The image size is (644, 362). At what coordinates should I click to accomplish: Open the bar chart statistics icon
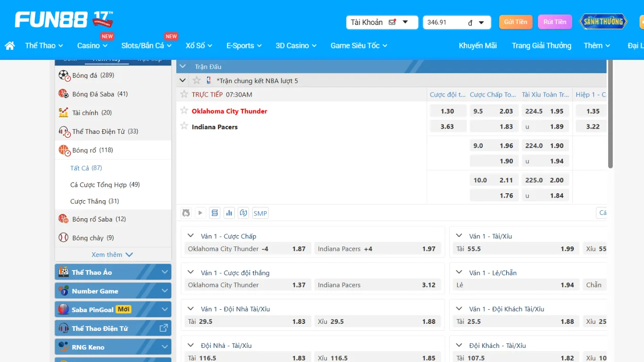[229, 213]
